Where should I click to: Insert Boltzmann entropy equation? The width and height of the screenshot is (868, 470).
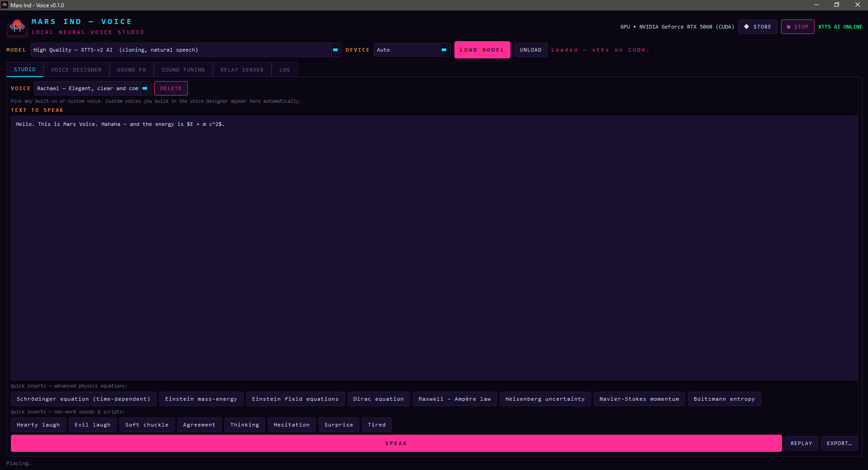(725, 399)
